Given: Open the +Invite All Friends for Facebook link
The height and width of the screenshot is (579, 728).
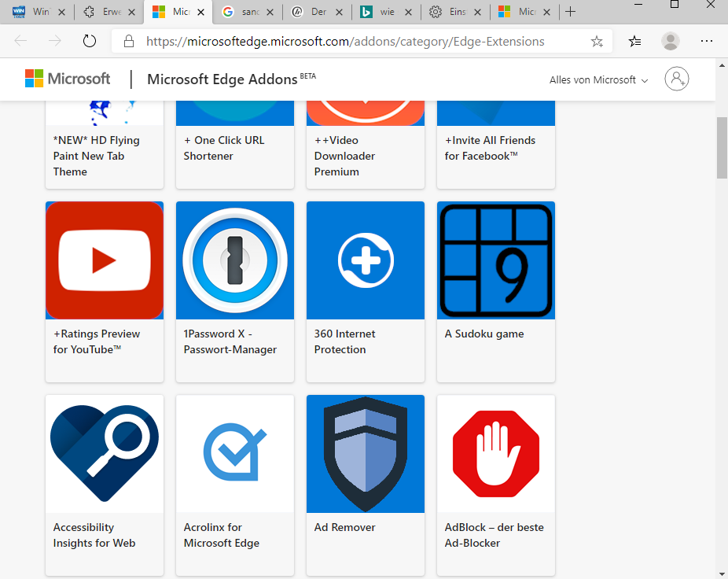Looking at the screenshot, I should (490, 148).
